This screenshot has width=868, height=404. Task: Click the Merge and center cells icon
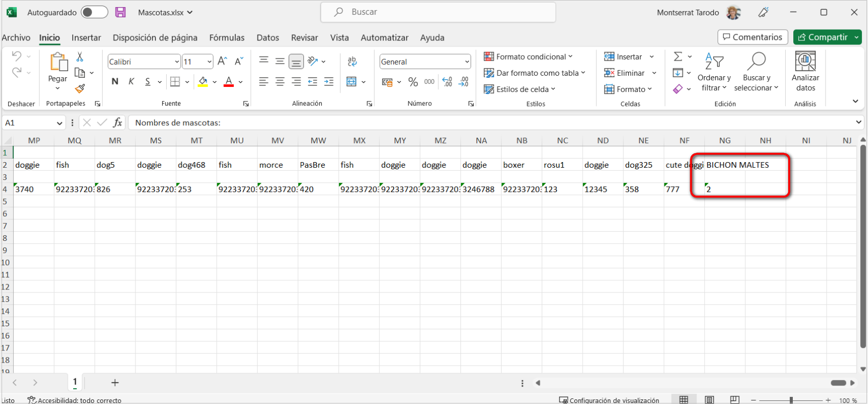pyautogui.click(x=351, y=82)
